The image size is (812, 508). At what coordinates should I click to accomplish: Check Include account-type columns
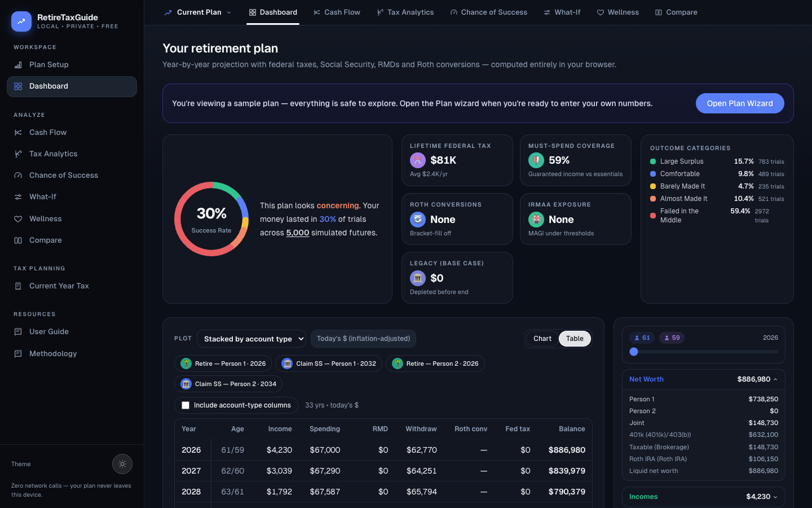[x=186, y=405]
